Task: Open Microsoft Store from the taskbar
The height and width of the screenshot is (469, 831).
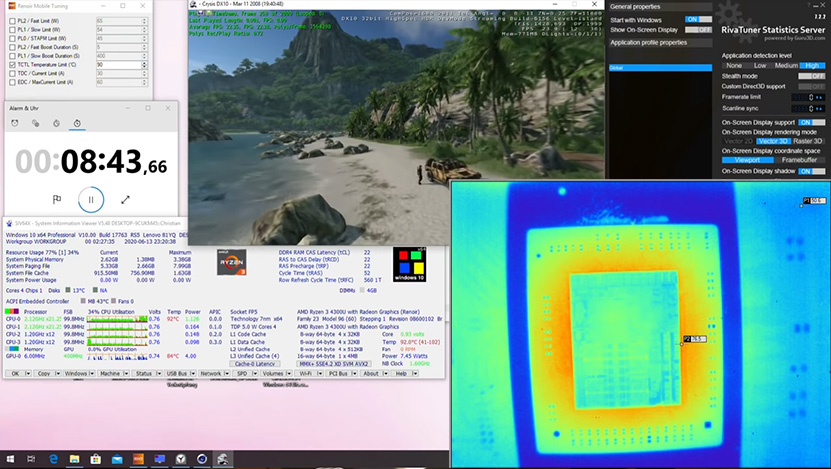Action: [x=95, y=459]
